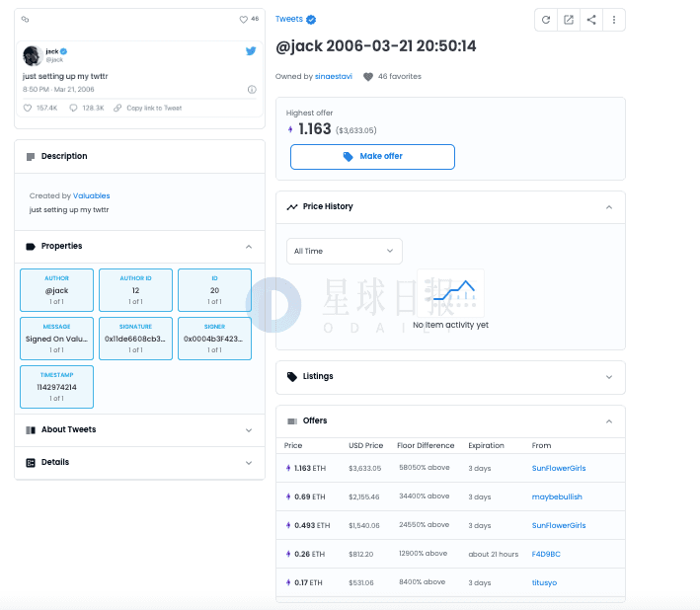Viewport: 700px width, 610px height.
Task: Click the chain link icon above tweet
Action: pyautogui.click(x=25, y=19)
